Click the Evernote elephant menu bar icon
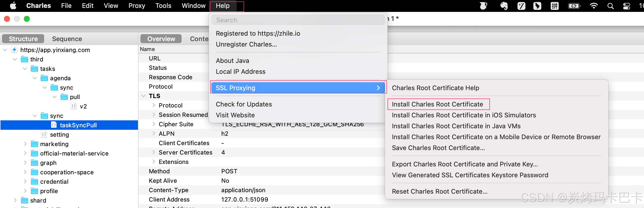644x208 pixels. 504,6
